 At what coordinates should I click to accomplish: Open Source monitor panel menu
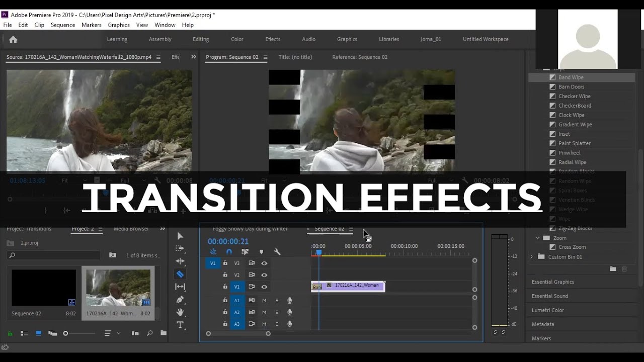[x=158, y=57]
